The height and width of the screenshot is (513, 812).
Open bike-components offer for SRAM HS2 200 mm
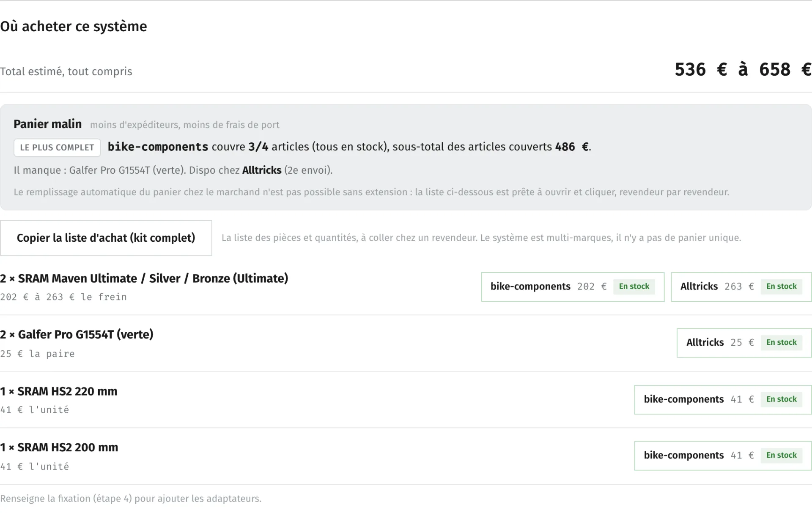click(723, 456)
